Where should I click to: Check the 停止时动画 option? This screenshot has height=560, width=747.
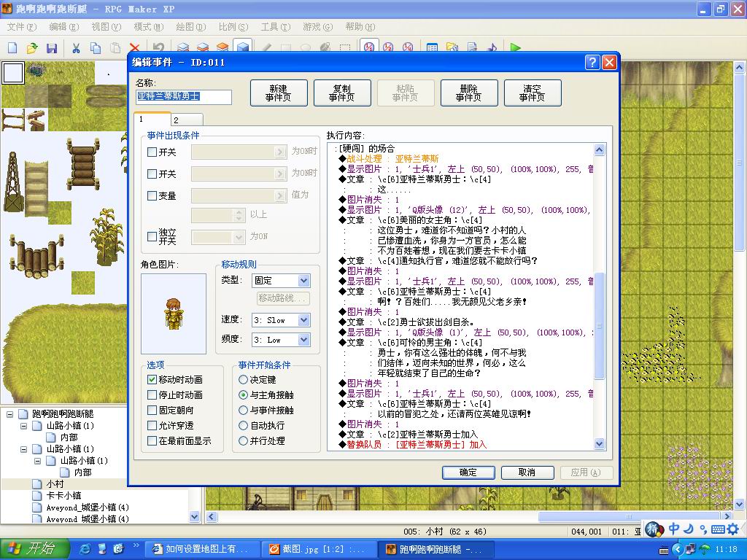click(152, 394)
